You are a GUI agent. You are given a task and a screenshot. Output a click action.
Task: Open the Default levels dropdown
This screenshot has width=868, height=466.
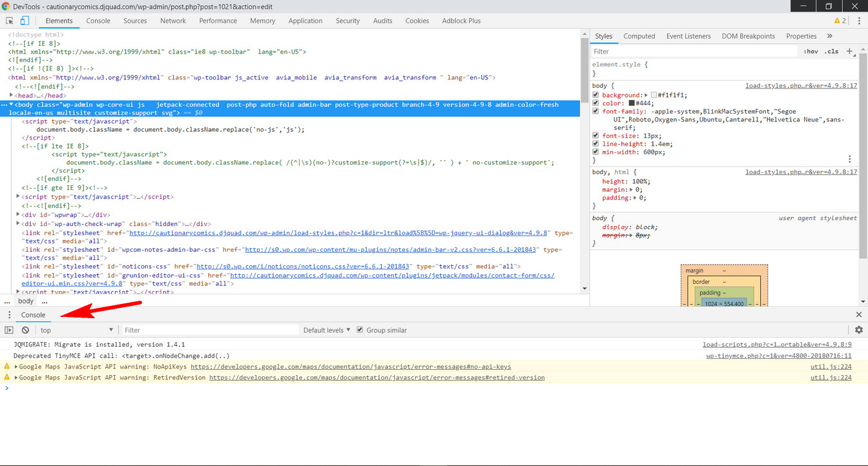click(x=327, y=330)
